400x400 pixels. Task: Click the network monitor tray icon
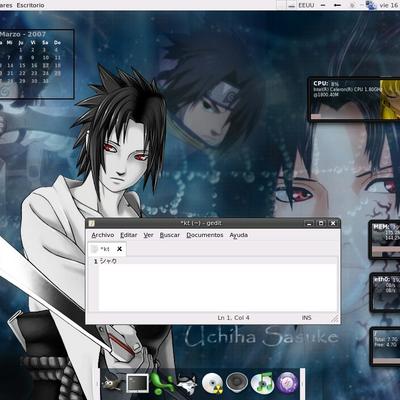tap(370, 5)
